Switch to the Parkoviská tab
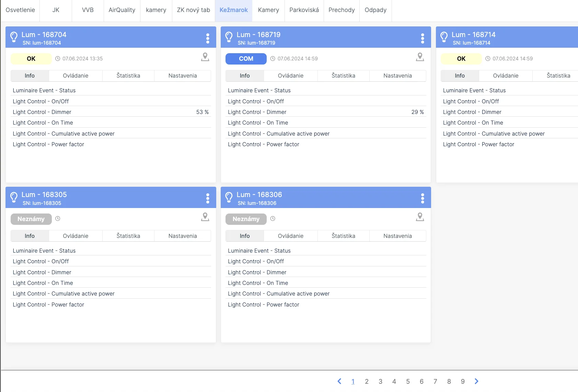This screenshot has height=392, width=578. point(304,10)
